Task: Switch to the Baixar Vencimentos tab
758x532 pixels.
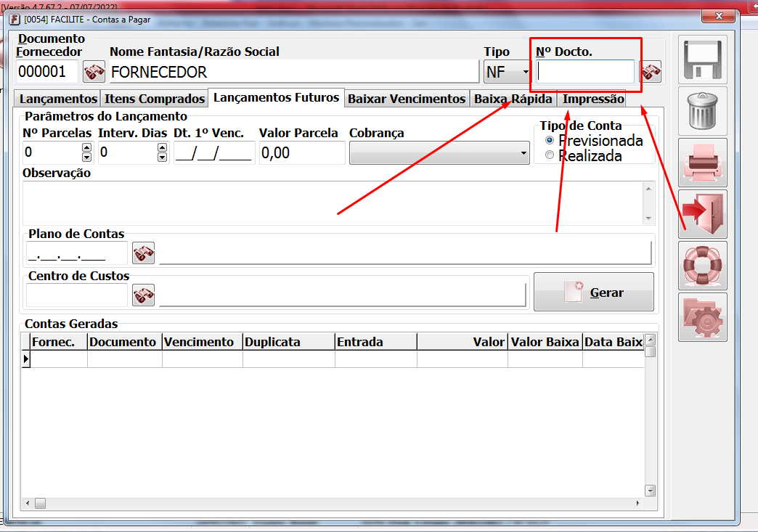Action: [407, 99]
